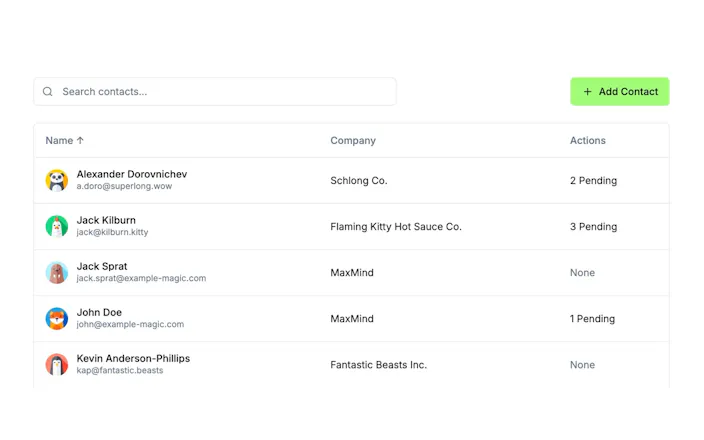Click the Actions column header
The height and width of the screenshot is (440, 704).
(588, 141)
